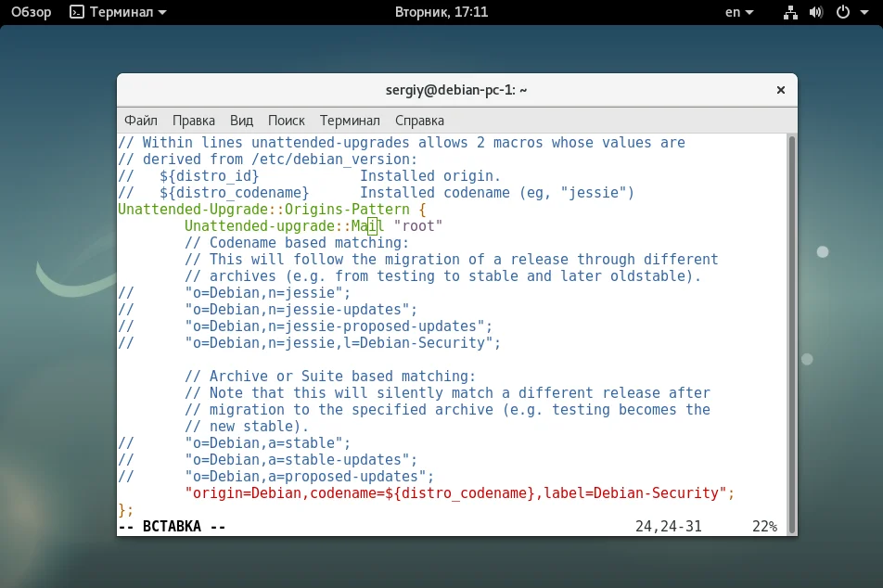Click the ${distro_id} macro comment
This screenshot has height=588, width=883.
(x=209, y=176)
